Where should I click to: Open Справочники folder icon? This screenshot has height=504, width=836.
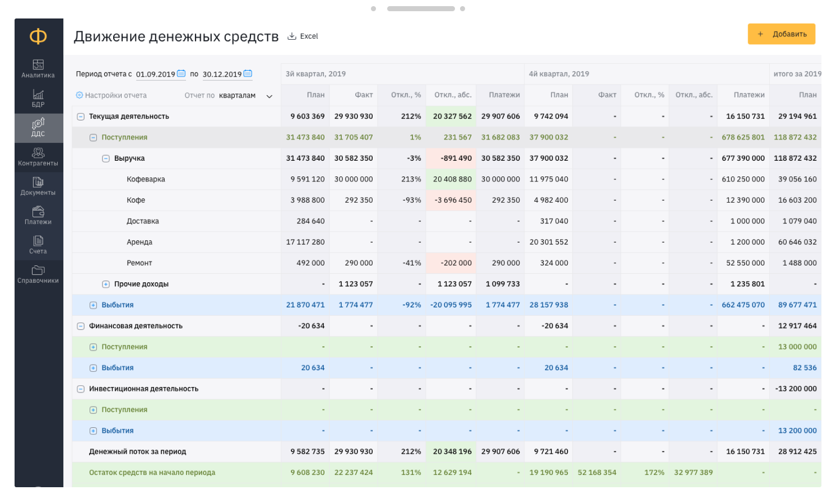[x=38, y=270]
